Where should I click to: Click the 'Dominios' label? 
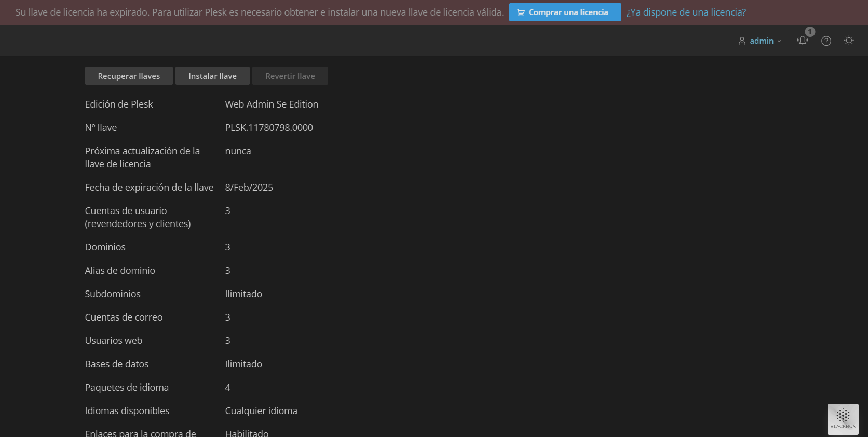click(105, 247)
